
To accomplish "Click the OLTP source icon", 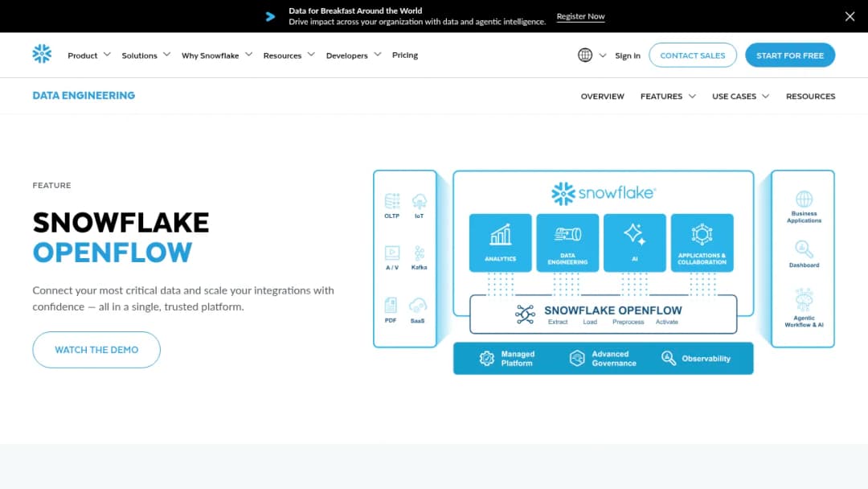I will pos(392,201).
